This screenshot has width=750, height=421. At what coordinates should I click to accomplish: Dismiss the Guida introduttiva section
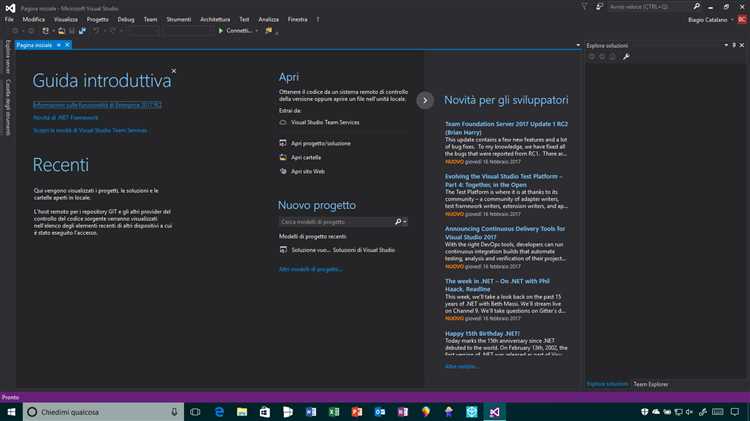[174, 71]
